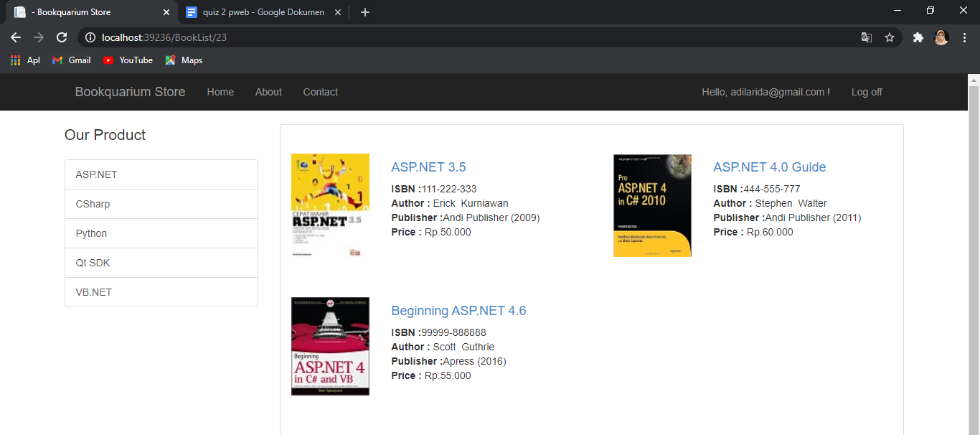Click the address bar URL
Image resolution: width=980 pixels, height=435 pixels.
point(164,37)
